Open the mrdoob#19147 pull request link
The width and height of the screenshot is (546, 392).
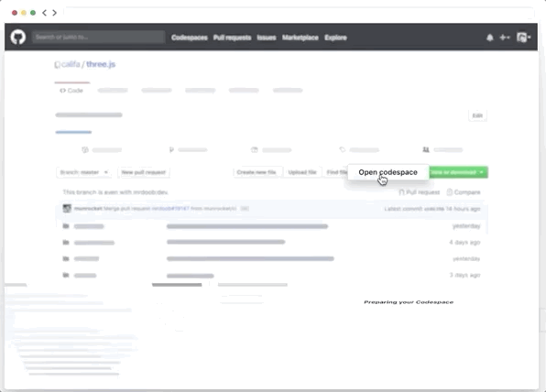(170, 209)
